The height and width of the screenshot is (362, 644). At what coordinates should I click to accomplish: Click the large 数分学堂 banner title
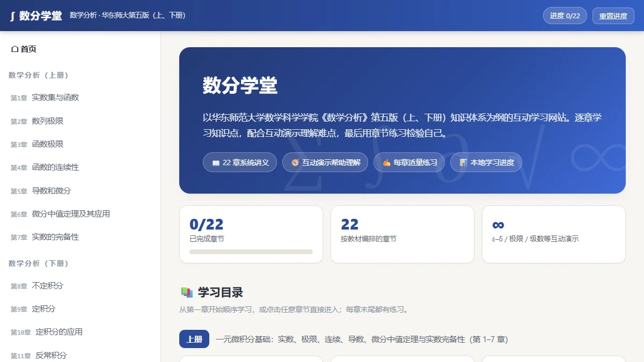tap(240, 86)
